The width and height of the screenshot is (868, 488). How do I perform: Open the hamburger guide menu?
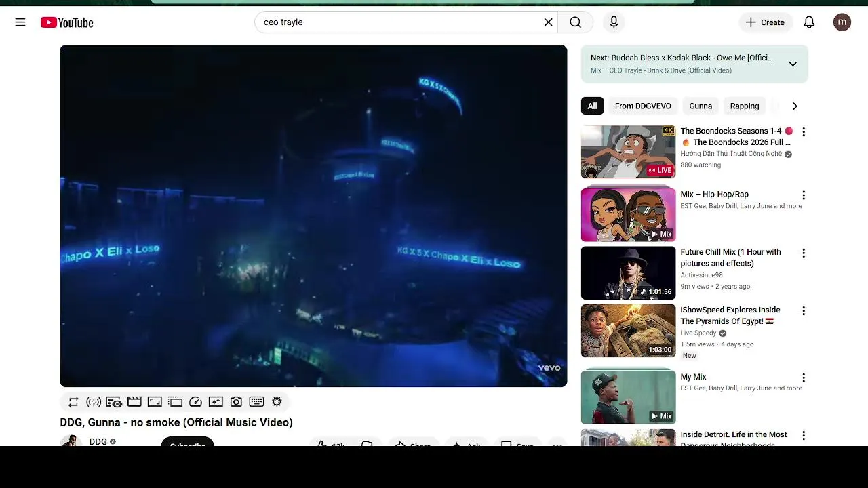[x=20, y=22]
